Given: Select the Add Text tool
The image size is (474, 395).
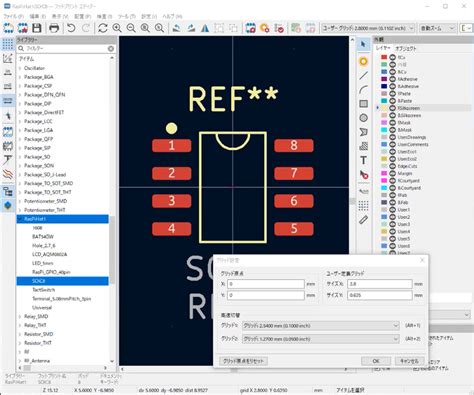Looking at the screenshot, I should [x=363, y=160].
